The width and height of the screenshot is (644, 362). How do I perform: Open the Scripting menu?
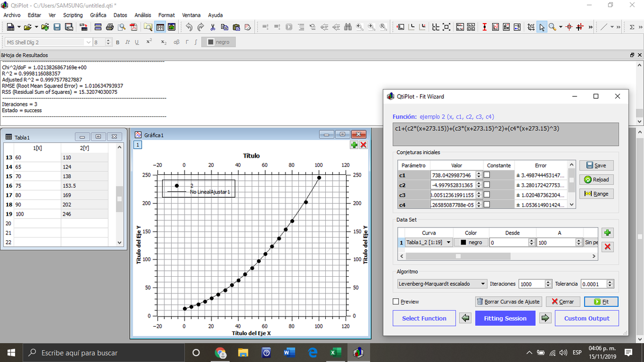pyautogui.click(x=72, y=15)
